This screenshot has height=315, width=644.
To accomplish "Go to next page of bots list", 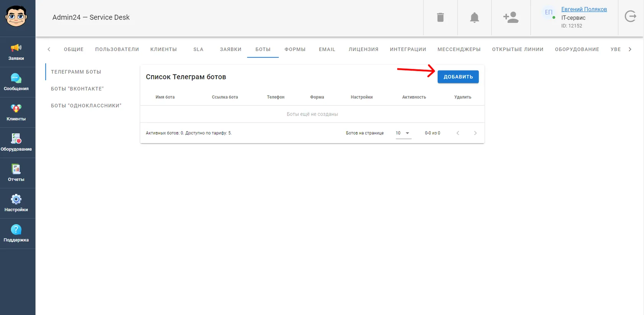I will tap(475, 133).
